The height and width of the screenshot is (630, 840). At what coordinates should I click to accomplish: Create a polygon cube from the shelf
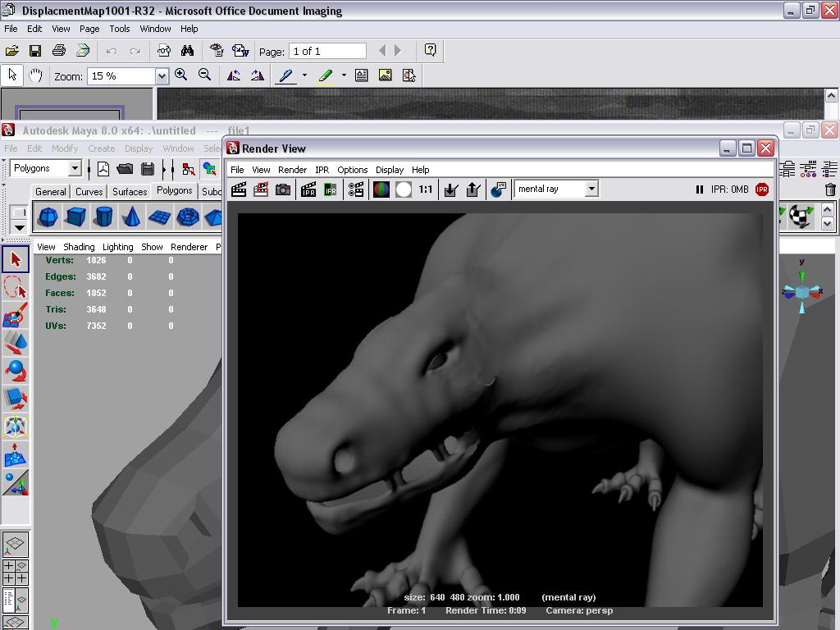[75, 217]
